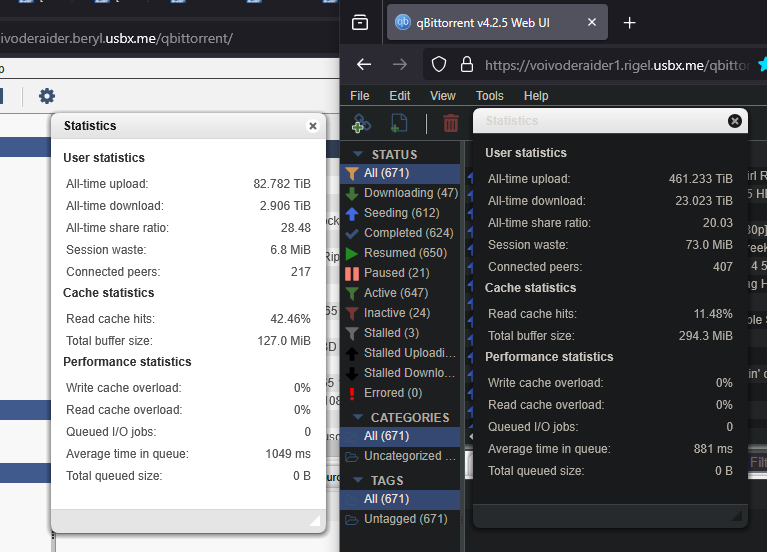767x552 pixels.
Task: Click the 881 ms average queue time
Action: [713, 449]
